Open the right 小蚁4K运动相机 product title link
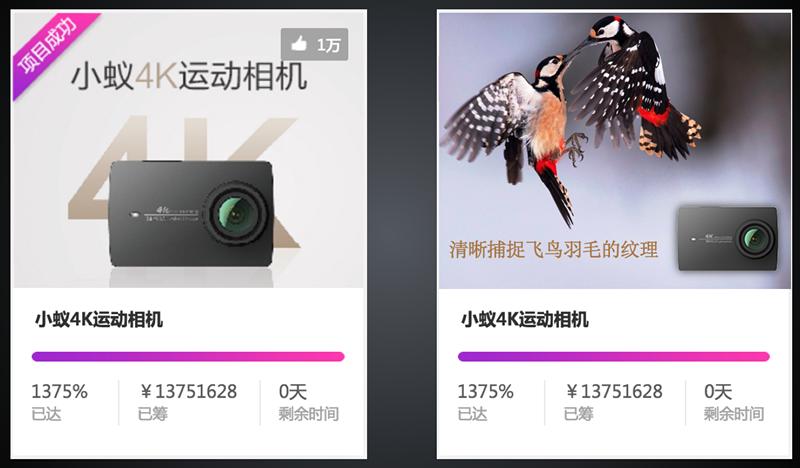 pyautogui.click(x=525, y=319)
